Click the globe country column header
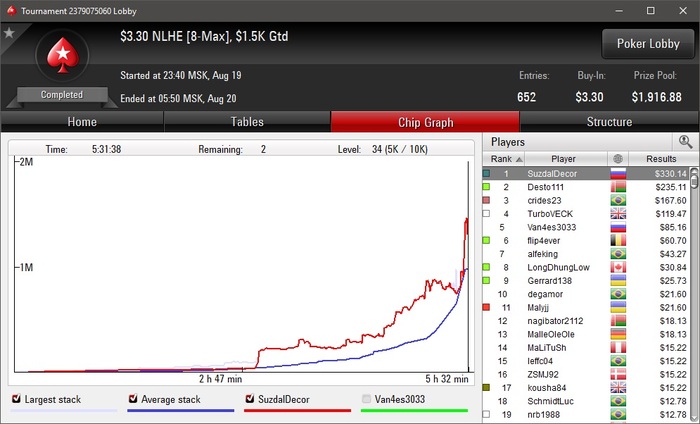The height and width of the screenshot is (424, 700). point(618,158)
